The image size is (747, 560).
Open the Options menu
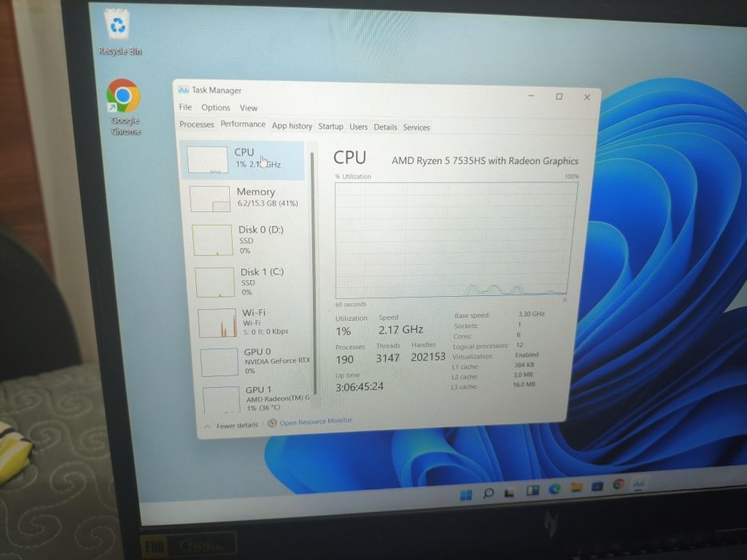[x=215, y=108]
